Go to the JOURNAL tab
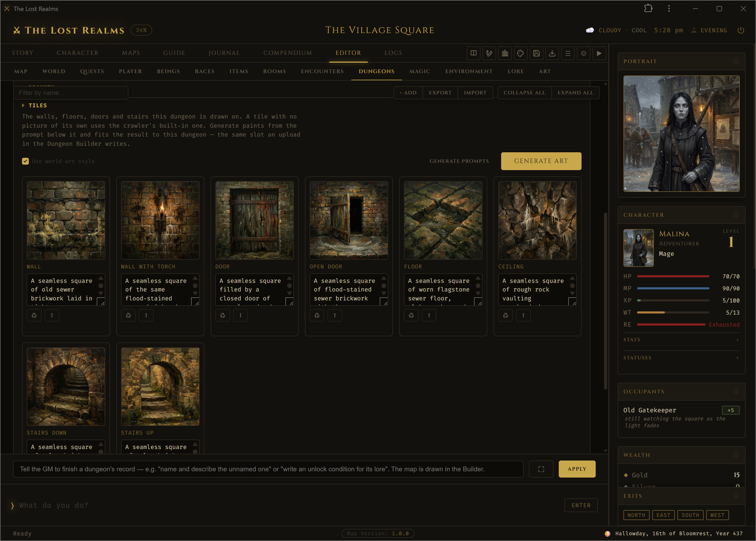 click(x=224, y=53)
